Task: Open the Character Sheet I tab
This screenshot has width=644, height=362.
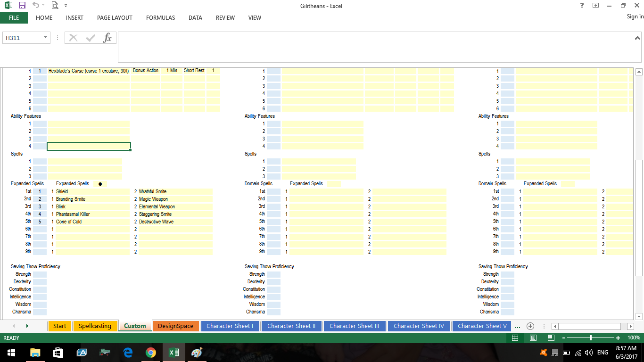Action: pos(230,326)
